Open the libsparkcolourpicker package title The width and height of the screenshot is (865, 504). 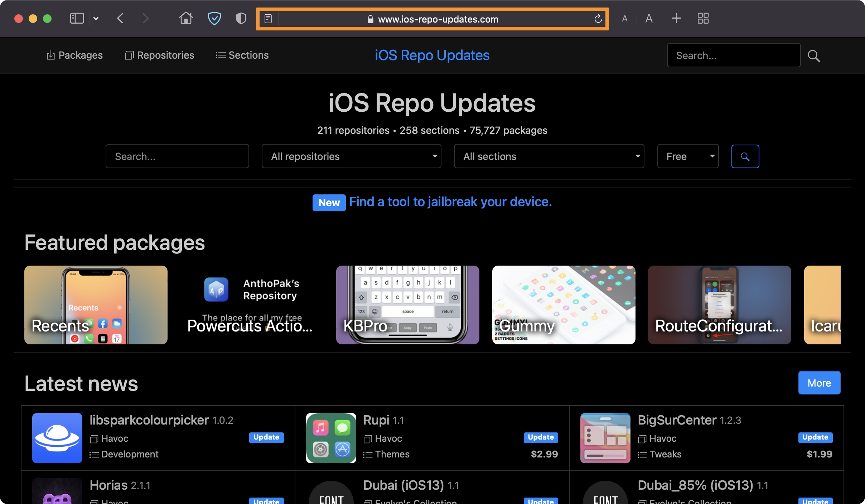149,420
